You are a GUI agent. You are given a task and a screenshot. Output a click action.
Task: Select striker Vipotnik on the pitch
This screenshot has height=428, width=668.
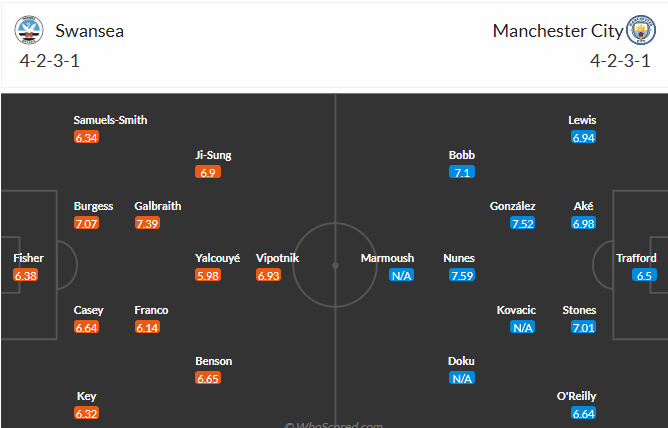(277, 258)
